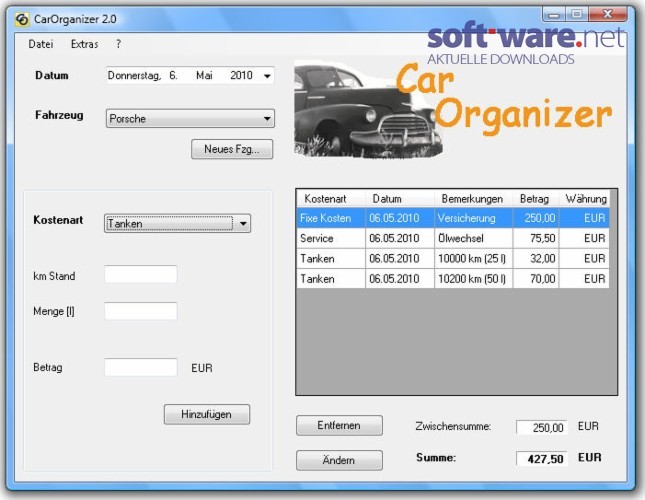The height and width of the screenshot is (500, 645).
Task: Close the CarOrganizer window
Action: 608,14
